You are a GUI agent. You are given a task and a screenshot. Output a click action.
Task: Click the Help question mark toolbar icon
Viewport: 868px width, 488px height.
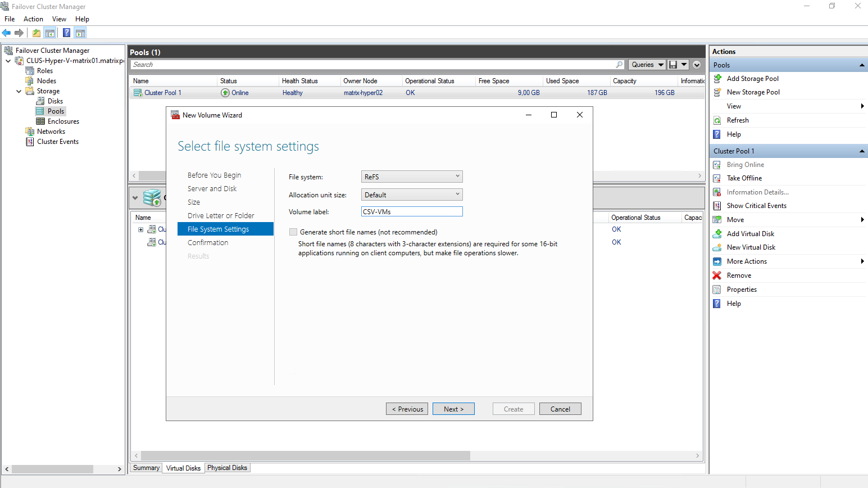click(x=66, y=33)
